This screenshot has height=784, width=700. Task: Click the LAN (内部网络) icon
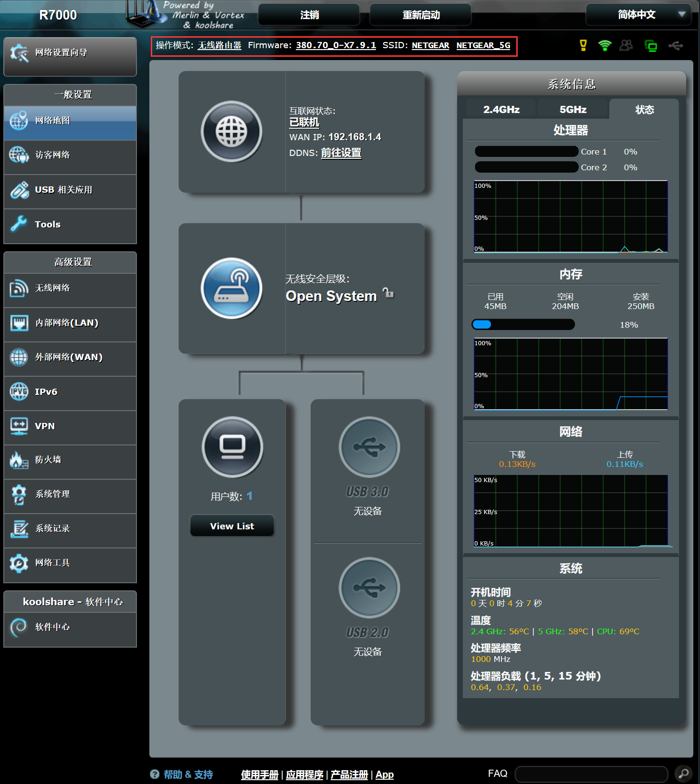coord(19,323)
